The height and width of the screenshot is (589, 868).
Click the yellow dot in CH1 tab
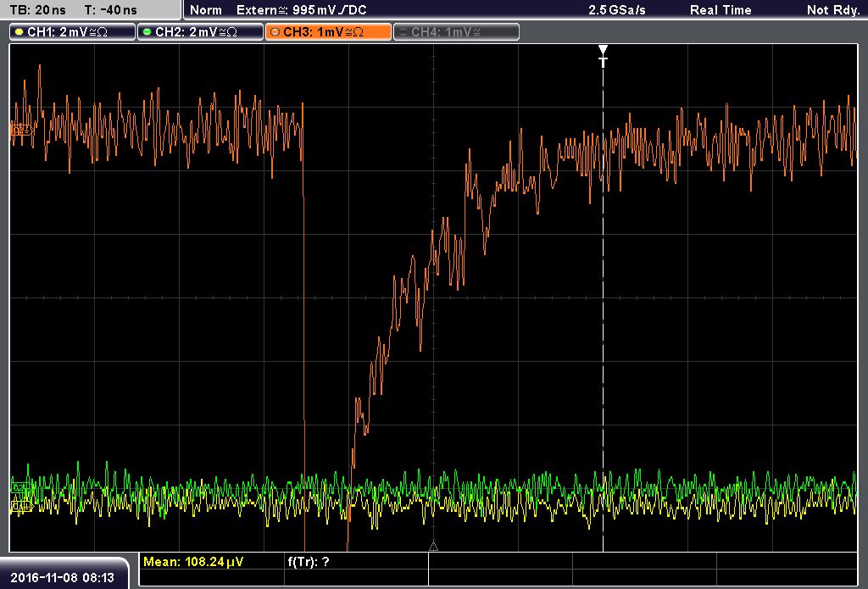pyautogui.click(x=19, y=32)
